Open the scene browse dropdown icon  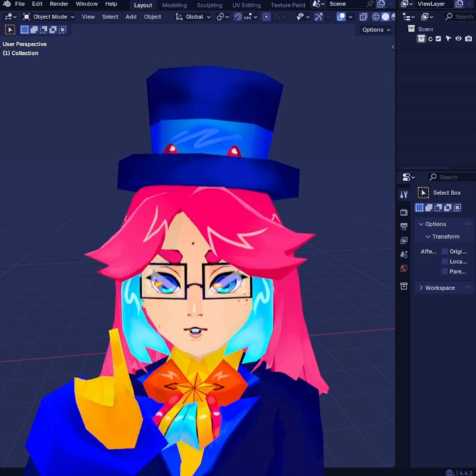pos(318,4)
